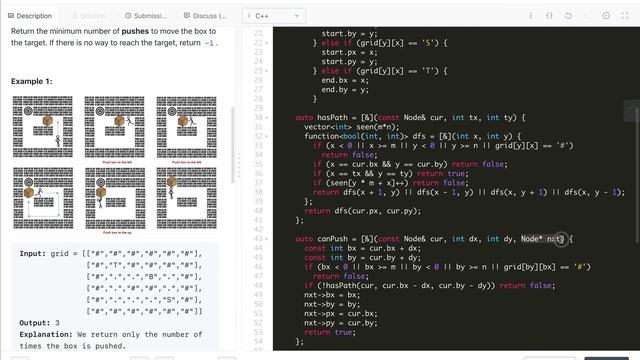Image resolution: width=640 pixels, height=360 pixels.
Task: Click the description panel vertical scrollbar
Action: [x=233, y=145]
